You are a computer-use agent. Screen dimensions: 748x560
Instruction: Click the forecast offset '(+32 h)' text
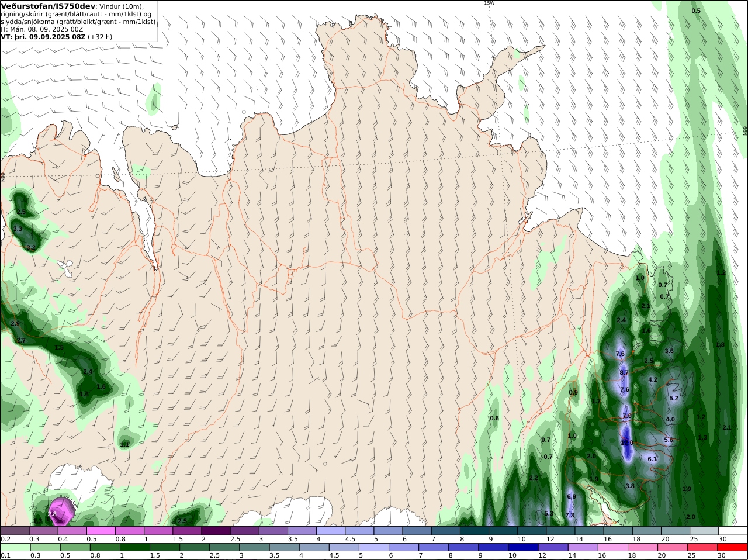(x=100, y=36)
